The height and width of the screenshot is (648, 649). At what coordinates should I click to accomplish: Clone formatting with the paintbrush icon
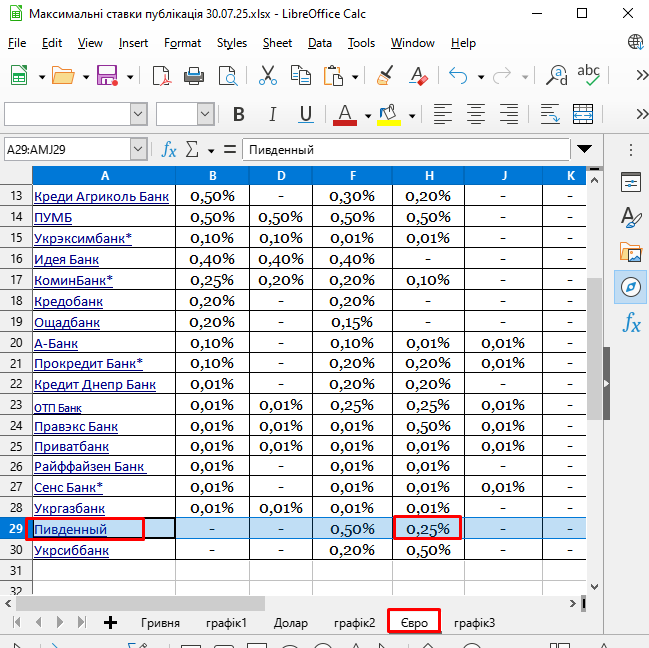click(385, 76)
